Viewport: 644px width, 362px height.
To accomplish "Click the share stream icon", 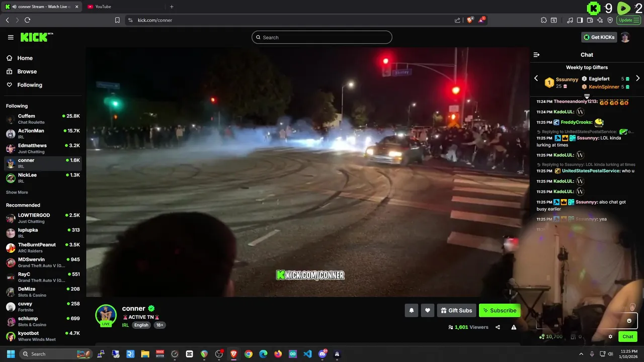I will [498, 327].
